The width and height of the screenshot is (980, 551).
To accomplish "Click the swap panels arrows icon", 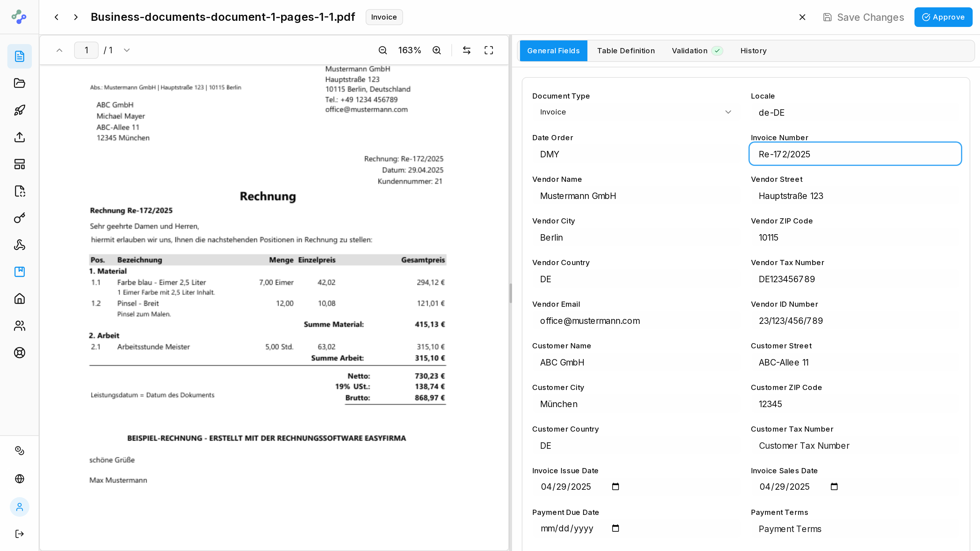I will point(467,50).
